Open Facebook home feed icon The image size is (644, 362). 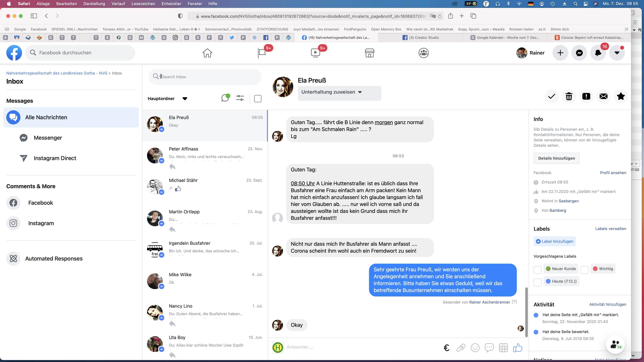207,53
